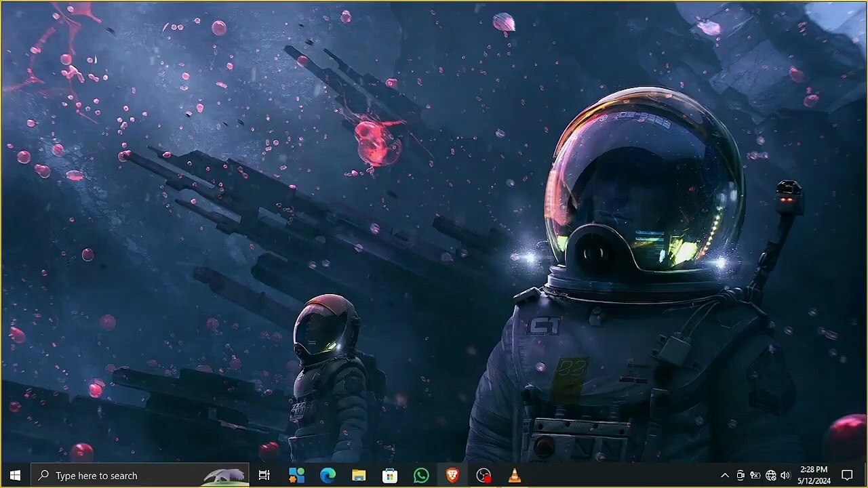Click the 'Type here to search' box
The image size is (868, 488).
pos(140,475)
